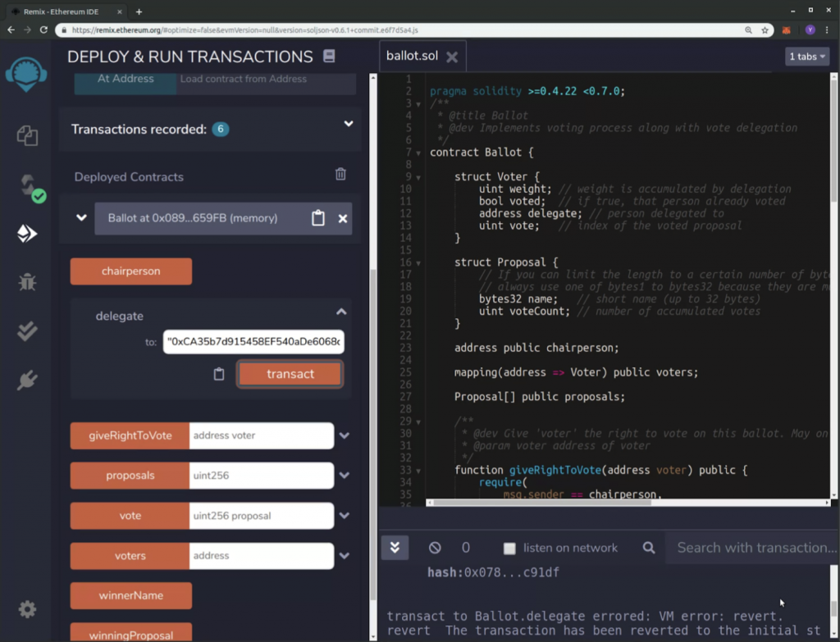
Task: Clear the terminal console icon
Action: click(435, 547)
